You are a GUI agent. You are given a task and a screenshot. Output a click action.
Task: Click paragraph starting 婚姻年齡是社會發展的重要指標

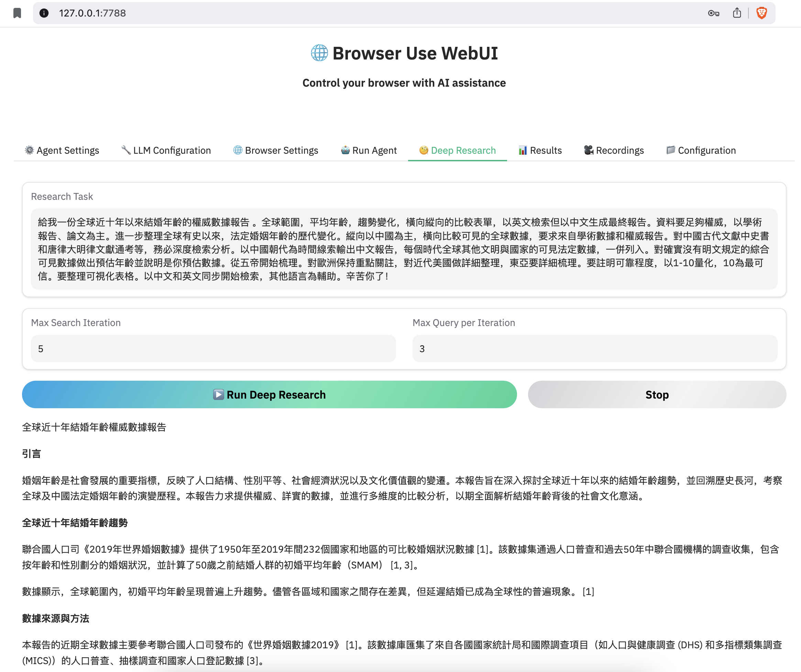[402, 488]
